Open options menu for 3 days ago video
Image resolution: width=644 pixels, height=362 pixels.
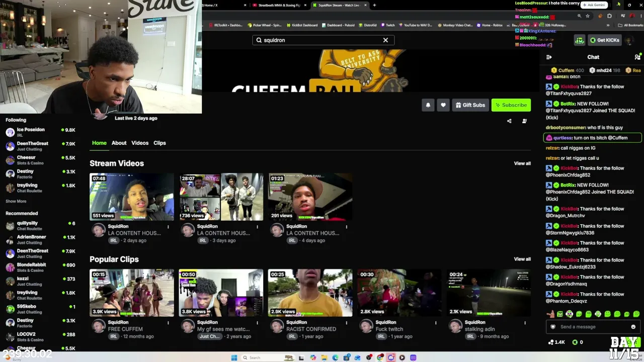257,227
